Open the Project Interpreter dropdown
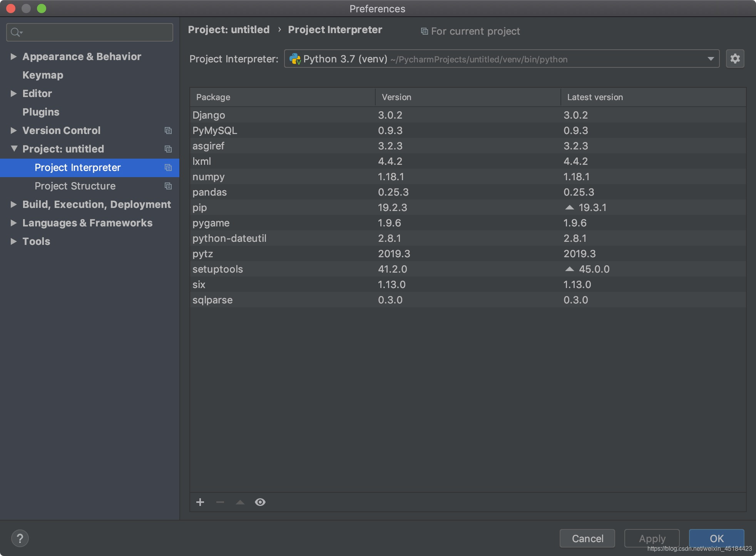Screen dimensions: 756x556 click(x=711, y=59)
